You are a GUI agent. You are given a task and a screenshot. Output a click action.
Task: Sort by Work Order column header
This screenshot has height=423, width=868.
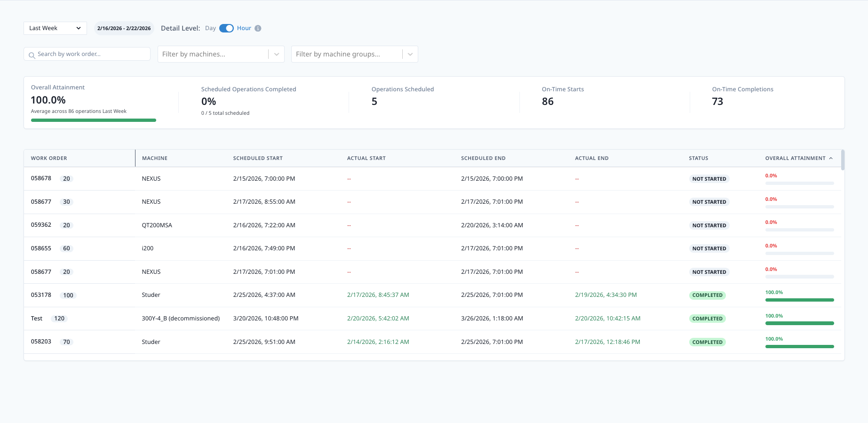click(49, 158)
